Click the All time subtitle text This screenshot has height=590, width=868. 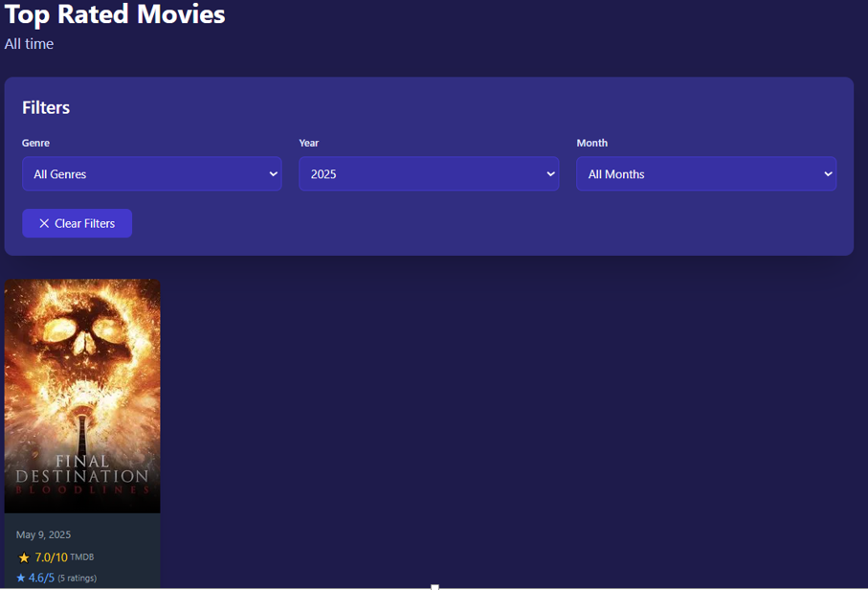(x=29, y=44)
